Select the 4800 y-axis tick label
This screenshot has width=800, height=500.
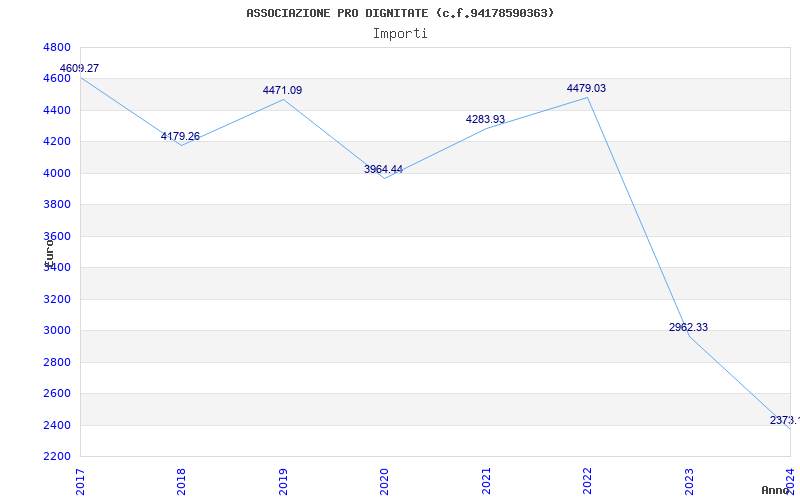click(x=57, y=48)
